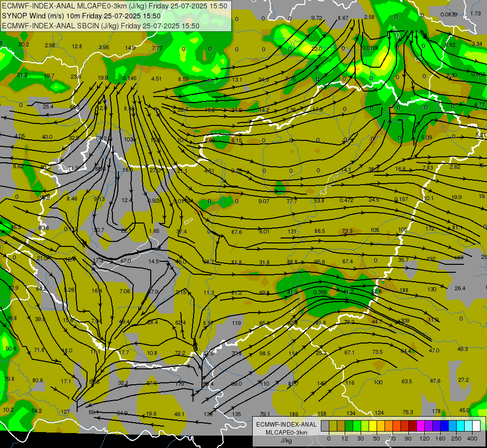Image resolution: width=487 pixels, height=448 pixels.
Task: Pick the bright green legend swatch
Action: click(357, 426)
